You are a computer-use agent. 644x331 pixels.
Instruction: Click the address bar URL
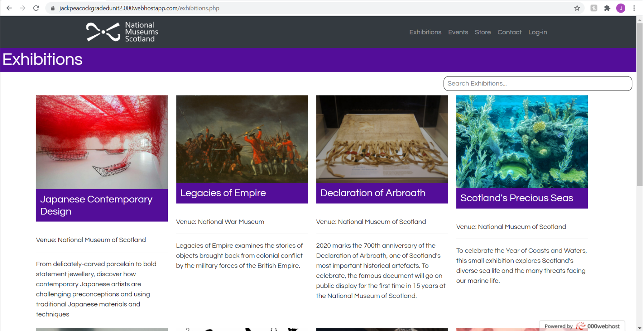coord(139,8)
